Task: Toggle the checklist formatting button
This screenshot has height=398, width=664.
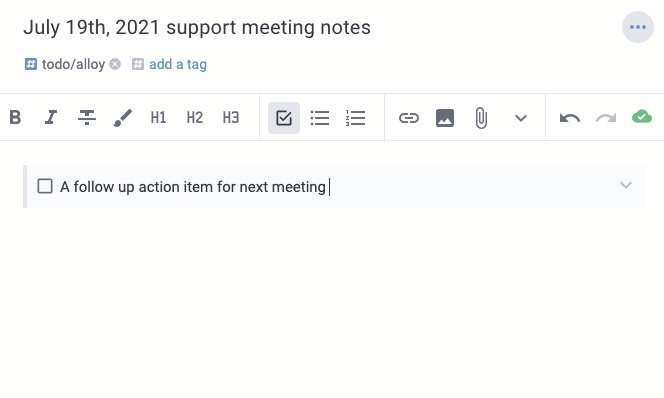Action: (284, 118)
